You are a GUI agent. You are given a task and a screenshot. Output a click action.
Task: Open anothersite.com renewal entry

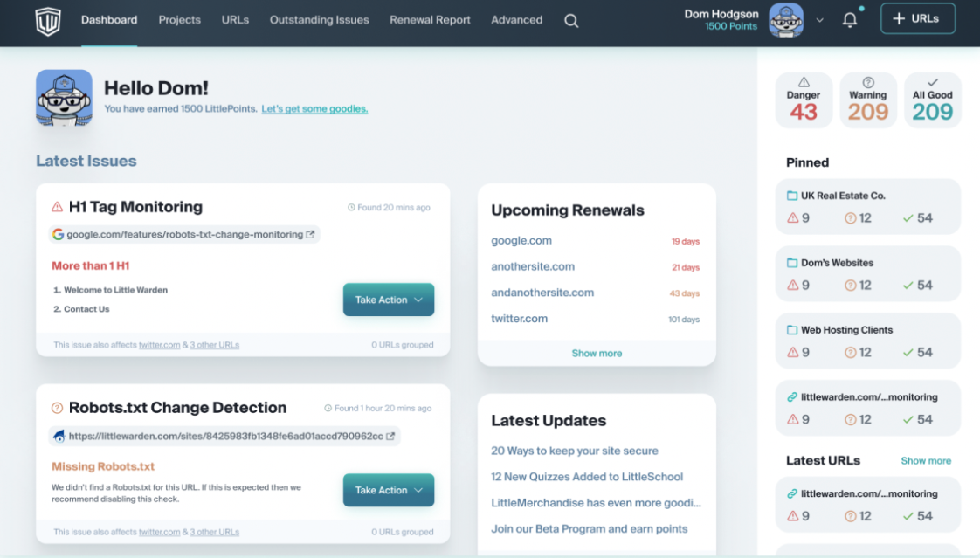pyautogui.click(x=533, y=267)
